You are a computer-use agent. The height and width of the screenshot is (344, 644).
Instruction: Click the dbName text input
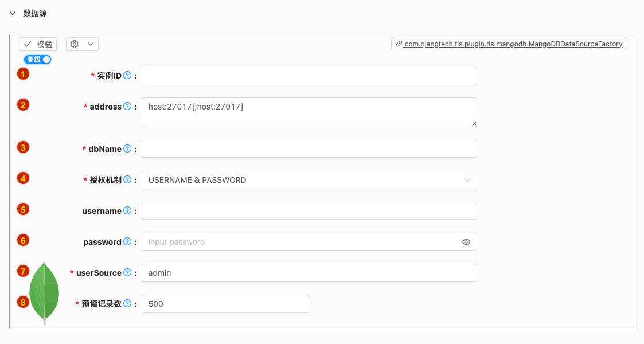309,148
